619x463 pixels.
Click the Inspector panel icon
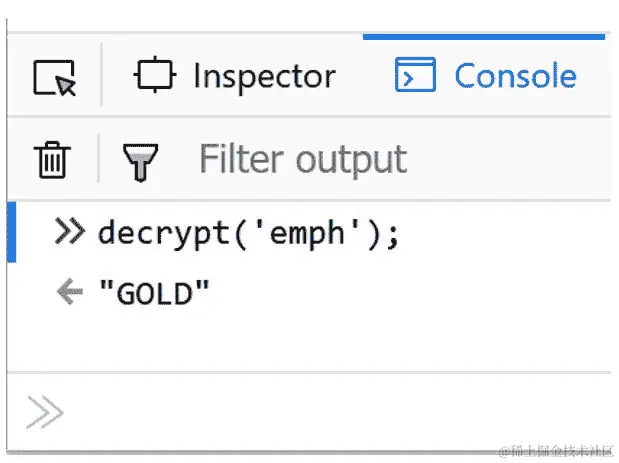point(155,74)
